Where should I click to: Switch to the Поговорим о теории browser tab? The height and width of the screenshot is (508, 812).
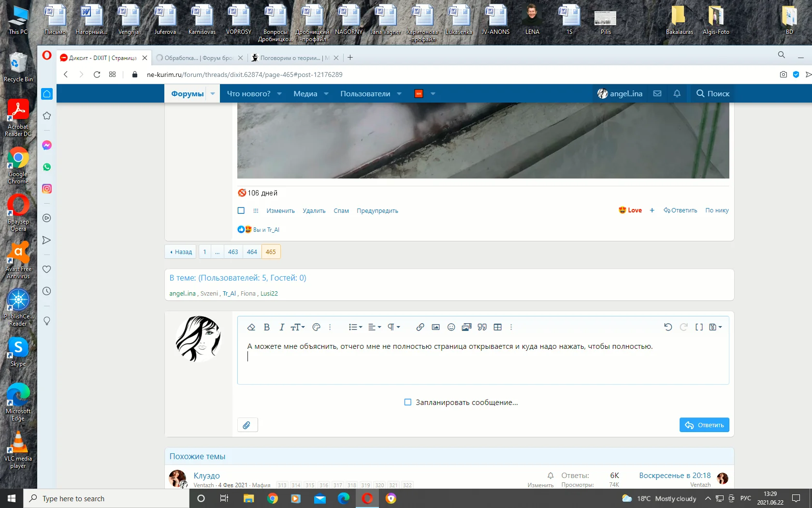[290, 58]
